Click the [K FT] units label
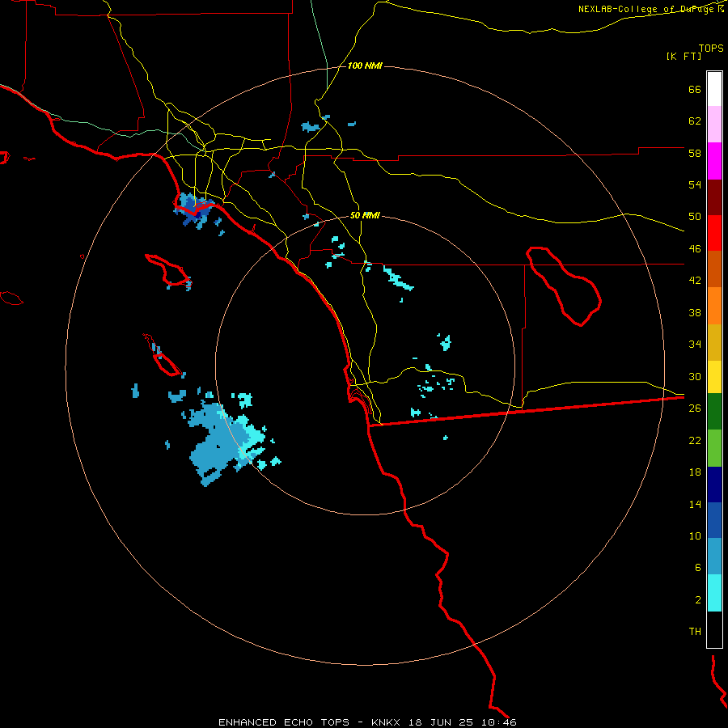This screenshot has height=728, width=728. 684,56
